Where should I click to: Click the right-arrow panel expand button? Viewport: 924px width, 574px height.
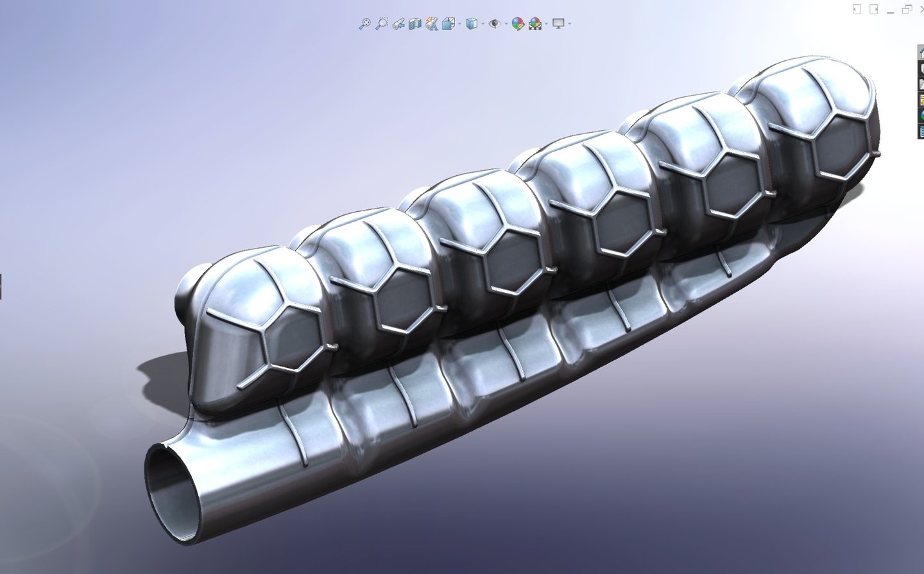click(x=873, y=9)
